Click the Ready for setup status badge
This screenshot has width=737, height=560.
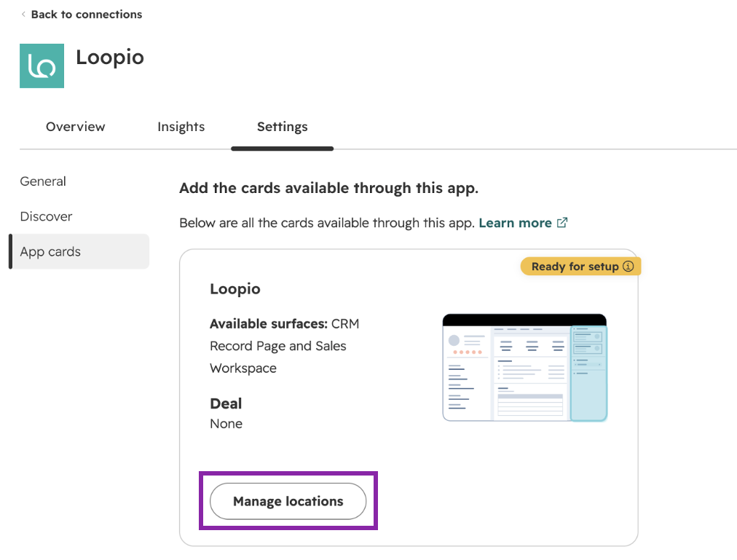point(581,266)
